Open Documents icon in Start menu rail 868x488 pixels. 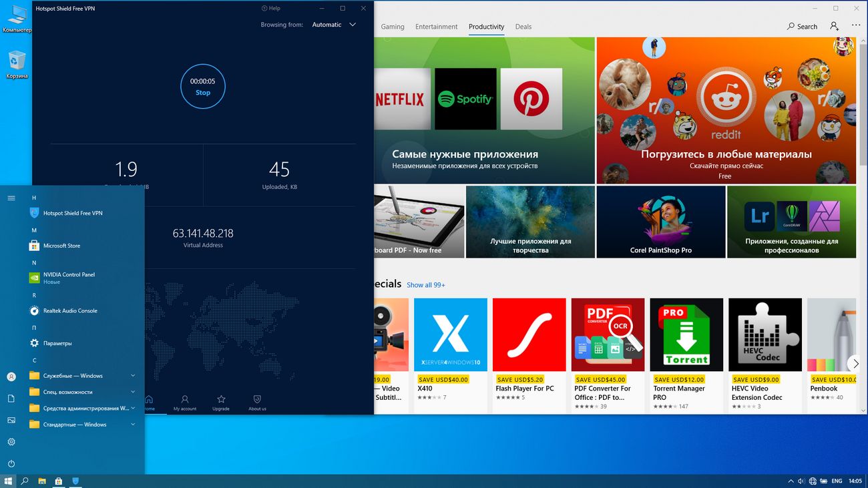[11, 399]
